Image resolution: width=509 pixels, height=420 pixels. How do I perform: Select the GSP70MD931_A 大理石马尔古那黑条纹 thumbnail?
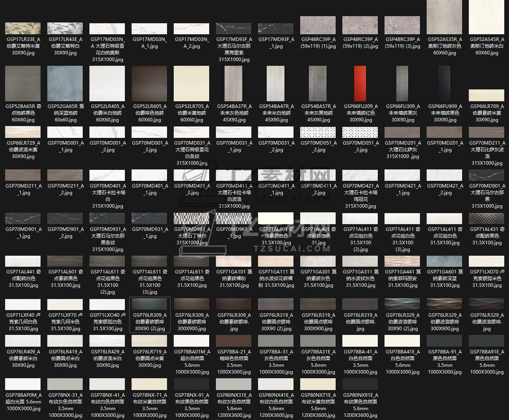tap(107, 218)
